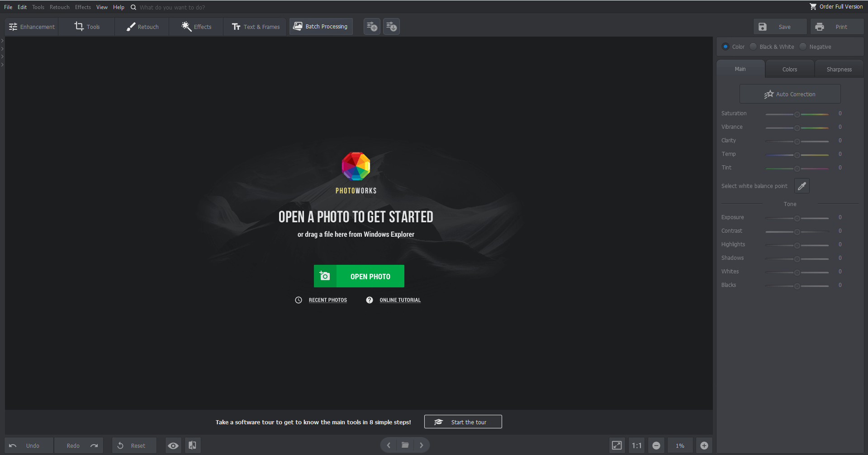Switch to the Sharpness tab
The width and height of the screenshot is (868, 455).
point(839,69)
